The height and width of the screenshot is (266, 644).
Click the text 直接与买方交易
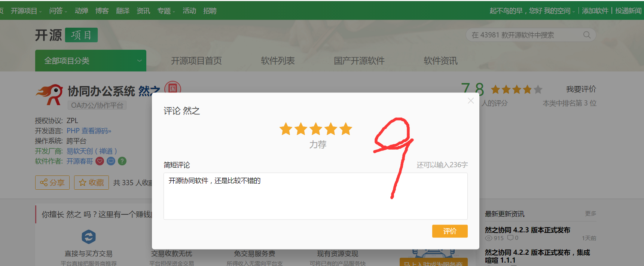tap(89, 254)
